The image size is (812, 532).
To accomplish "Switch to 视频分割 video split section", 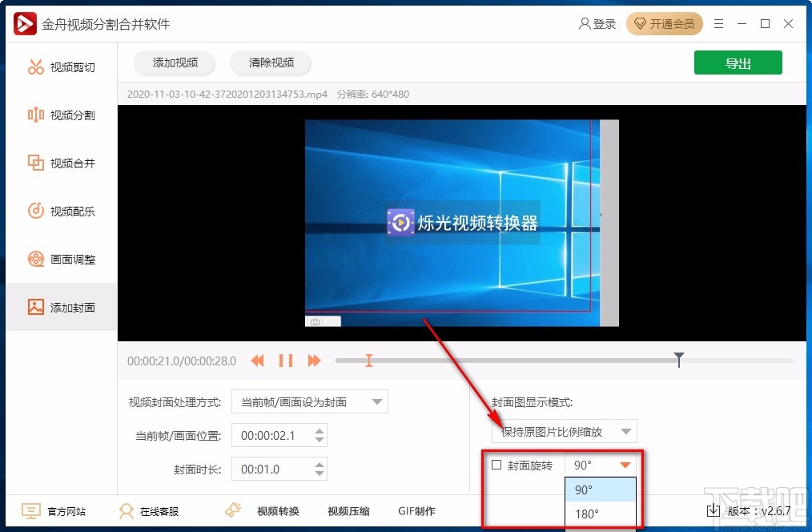I will (x=62, y=115).
